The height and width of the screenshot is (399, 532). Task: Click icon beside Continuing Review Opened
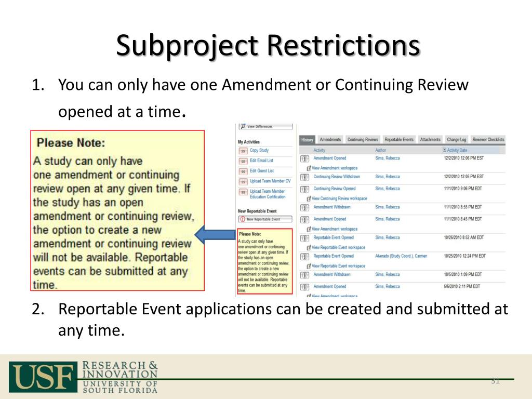click(304, 189)
